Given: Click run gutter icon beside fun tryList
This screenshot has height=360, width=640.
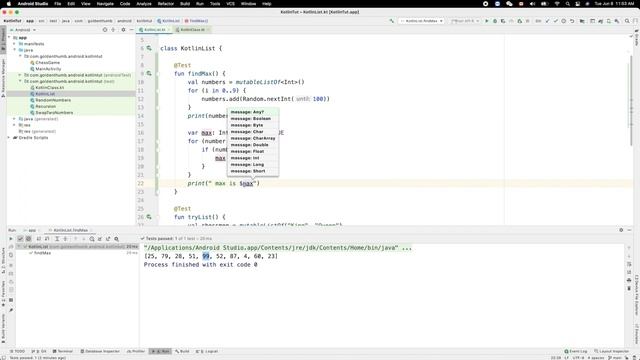Looking at the screenshot, I should [149, 217].
